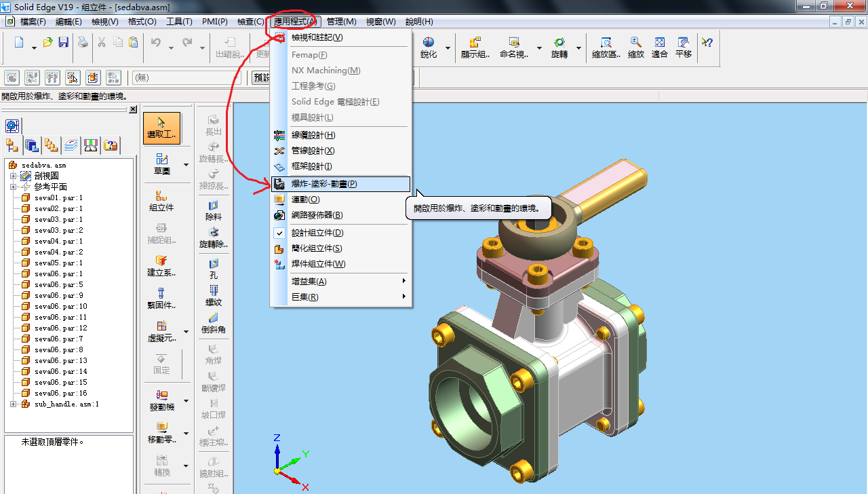Screen dimensions: 868x494
Task: Open the 銳化 dropdown arrow
Action: point(447,48)
